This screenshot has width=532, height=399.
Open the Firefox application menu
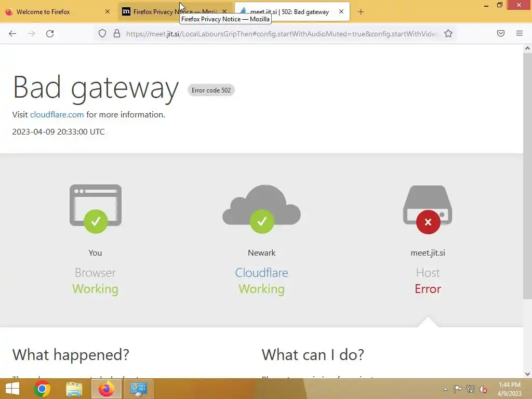(520, 33)
